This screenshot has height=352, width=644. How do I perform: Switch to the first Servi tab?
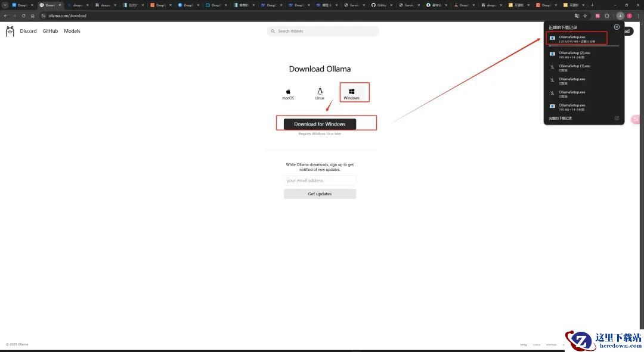pos(354,5)
